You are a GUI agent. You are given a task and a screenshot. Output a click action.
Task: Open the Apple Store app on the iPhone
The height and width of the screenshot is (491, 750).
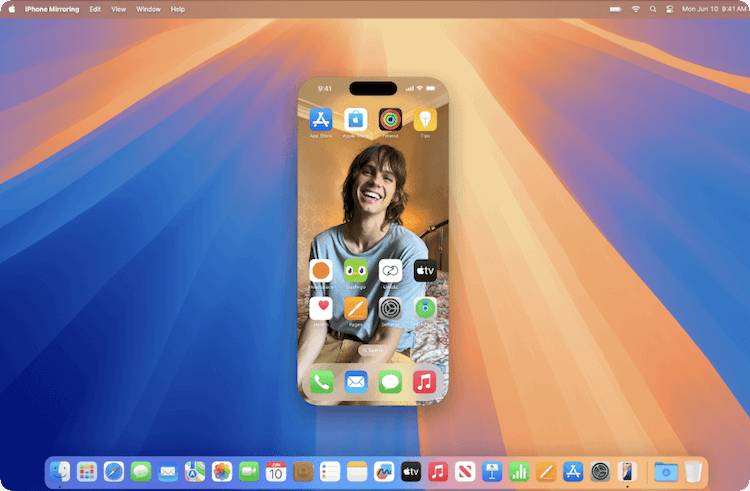click(x=355, y=120)
